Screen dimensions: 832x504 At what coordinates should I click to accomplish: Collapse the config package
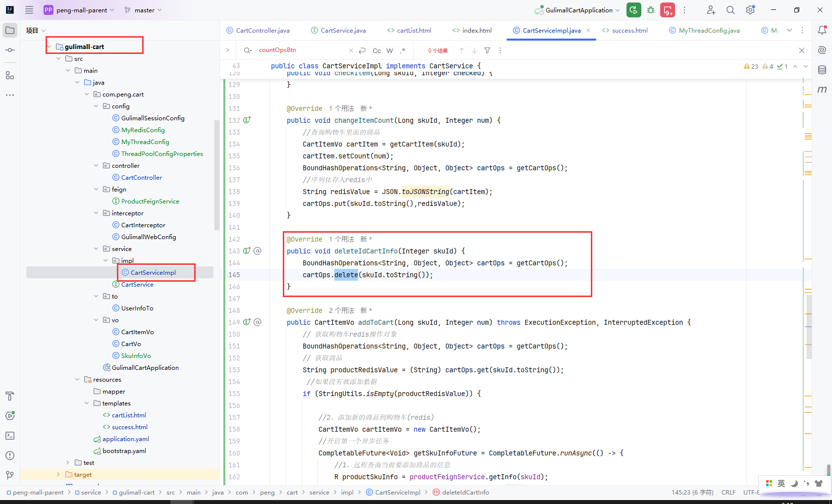pyautogui.click(x=96, y=106)
